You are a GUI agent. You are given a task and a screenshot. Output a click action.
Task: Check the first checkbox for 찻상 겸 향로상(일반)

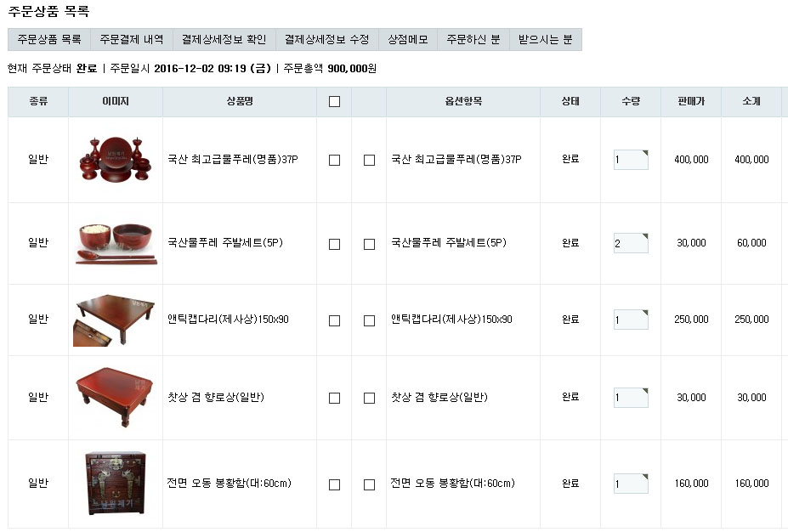334,398
